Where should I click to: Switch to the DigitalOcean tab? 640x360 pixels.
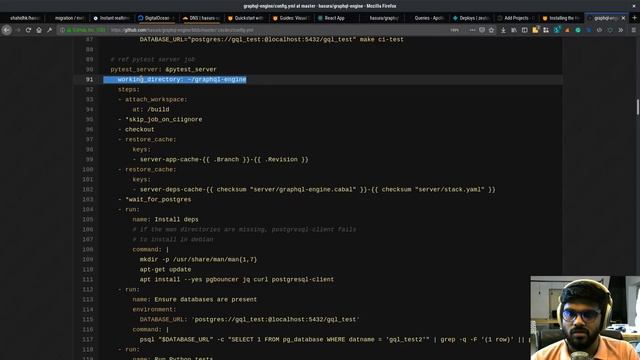click(x=156, y=18)
